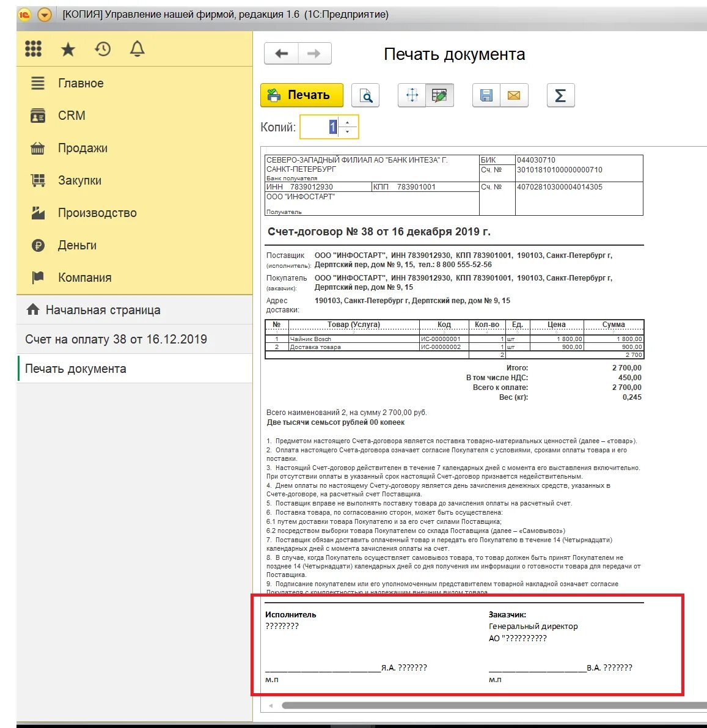Open print preview magnifier icon

coord(365,95)
